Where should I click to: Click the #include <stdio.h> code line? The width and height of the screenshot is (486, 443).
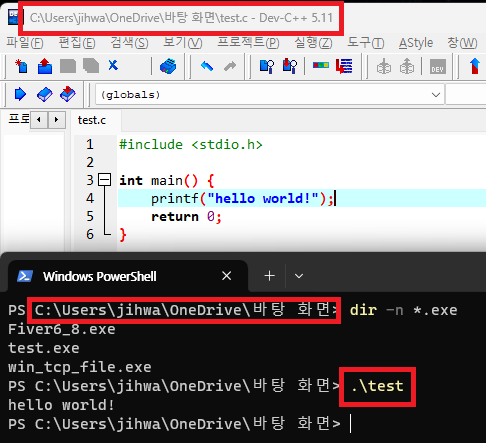(191, 145)
